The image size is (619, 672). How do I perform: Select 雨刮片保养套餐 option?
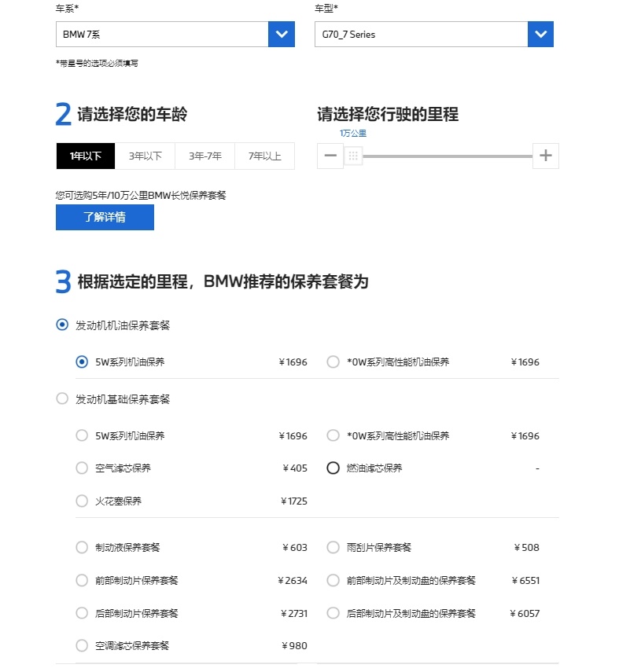(x=333, y=547)
